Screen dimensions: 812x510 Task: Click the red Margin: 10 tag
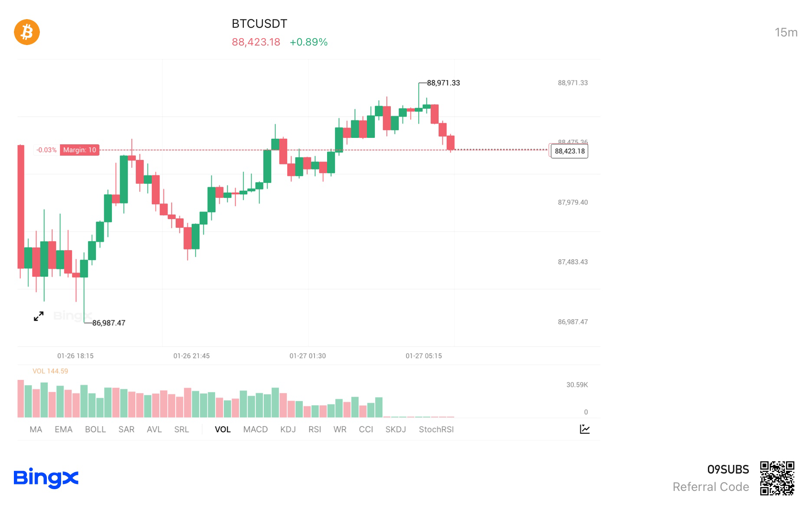tap(79, 150)
